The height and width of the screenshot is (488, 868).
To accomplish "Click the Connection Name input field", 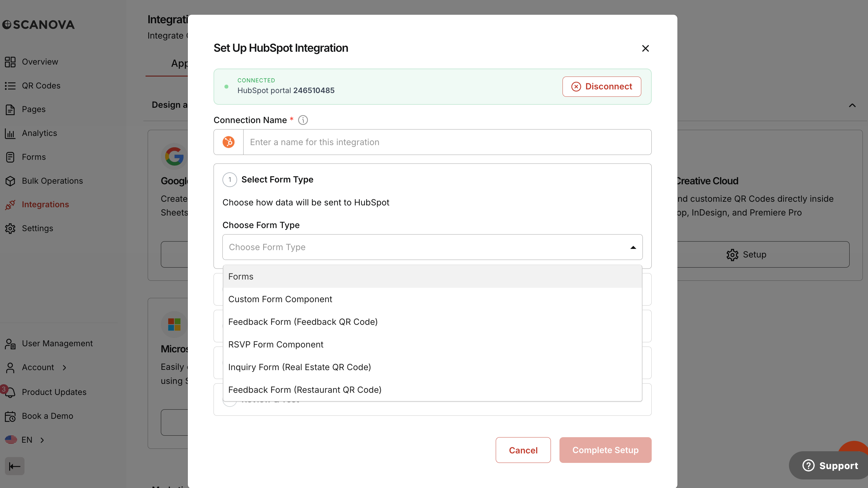I will tap(447, 142).
